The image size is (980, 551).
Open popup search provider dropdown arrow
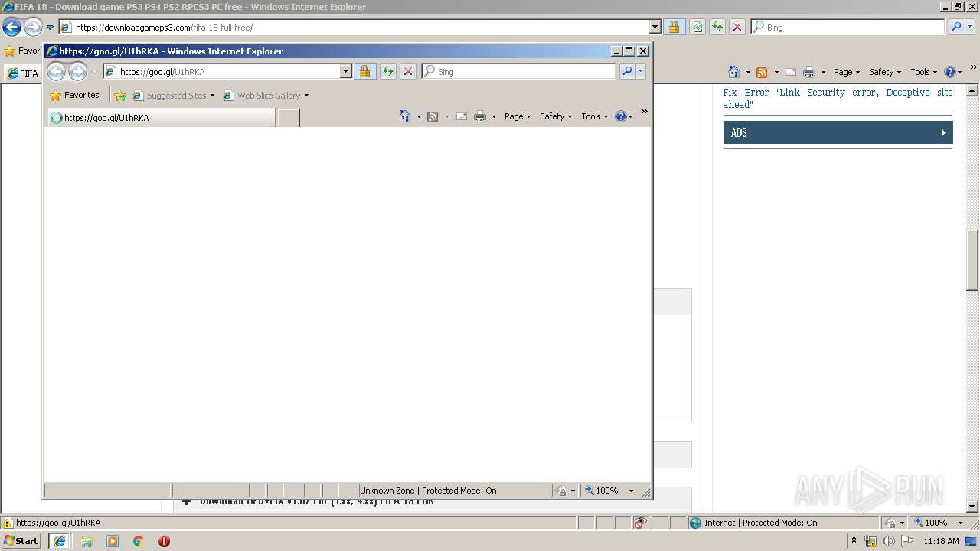coord(641,71)
